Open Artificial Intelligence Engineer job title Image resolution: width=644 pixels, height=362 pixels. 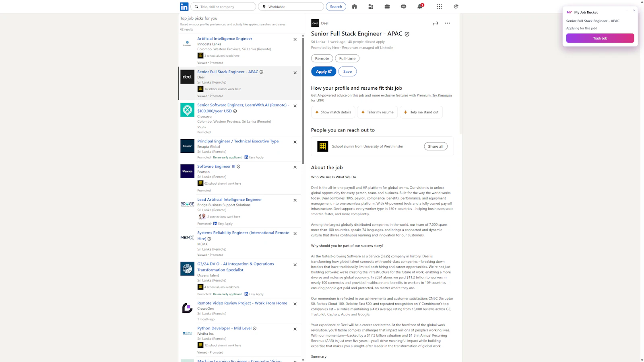(x=225, y=39)
